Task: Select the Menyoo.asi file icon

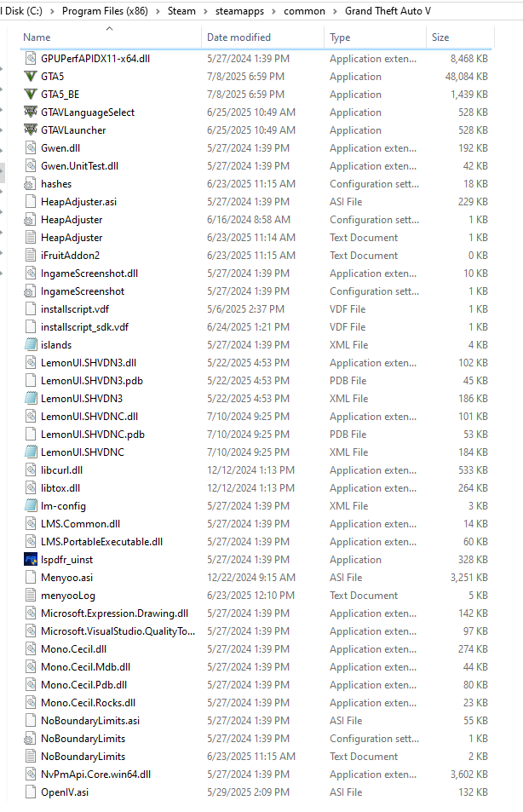Action: pos(31,578)
